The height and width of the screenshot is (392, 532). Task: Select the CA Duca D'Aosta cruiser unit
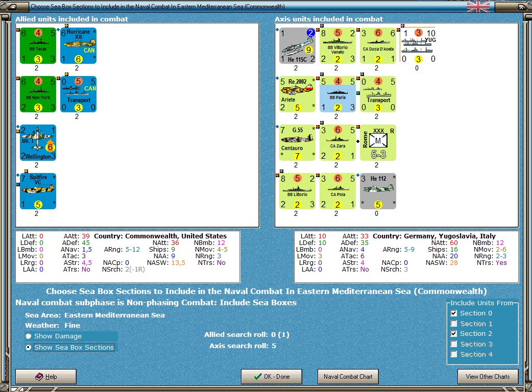tap(378, 46)
